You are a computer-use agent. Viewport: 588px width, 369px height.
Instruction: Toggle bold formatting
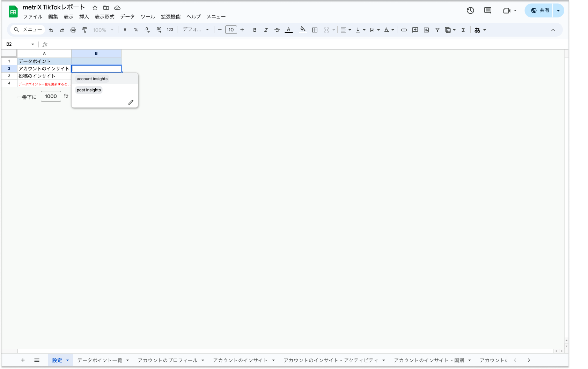pyautogui.click(x=255, y=30)
